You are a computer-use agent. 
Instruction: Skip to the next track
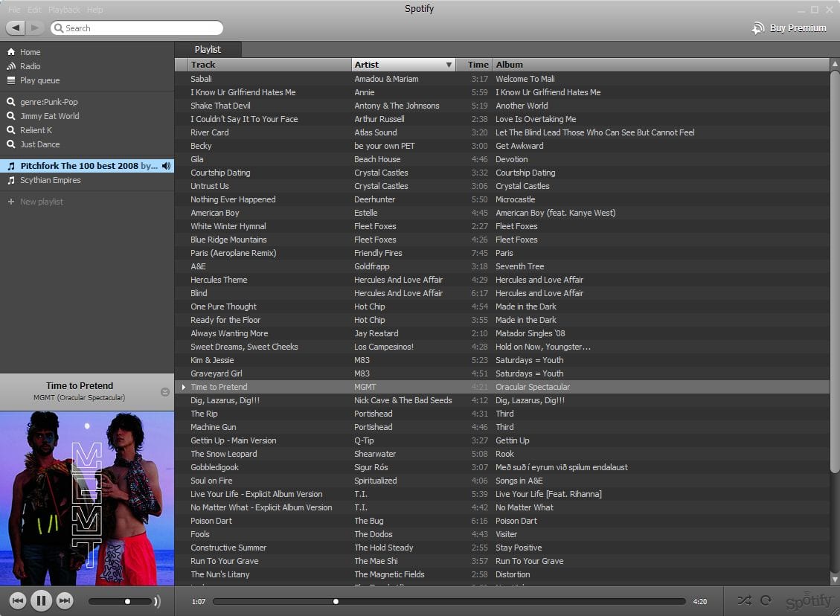point(65,600)
